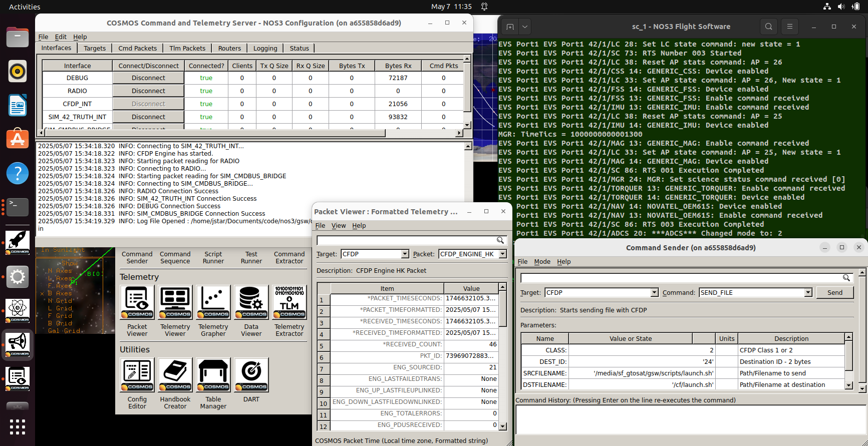Open the Script Runner launcher label

[213, 258]
